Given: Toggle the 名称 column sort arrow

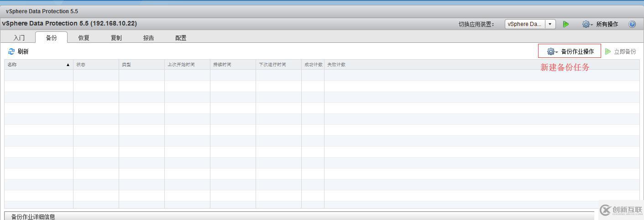Looking at the screenshot, I should pos(68,65).
